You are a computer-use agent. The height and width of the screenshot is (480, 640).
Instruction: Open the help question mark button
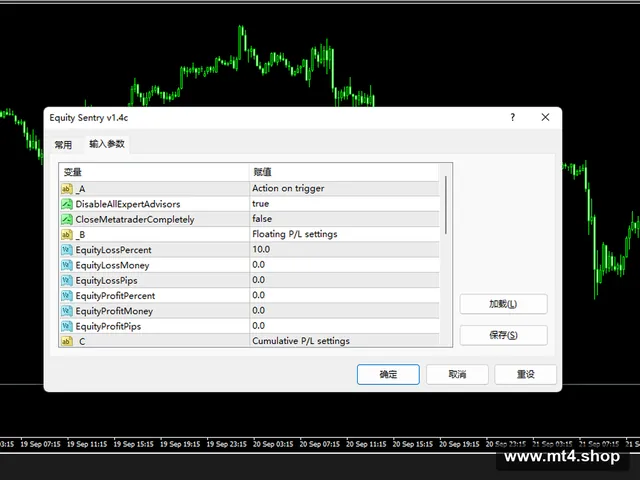pyautogui.click(x=513, y=118)
